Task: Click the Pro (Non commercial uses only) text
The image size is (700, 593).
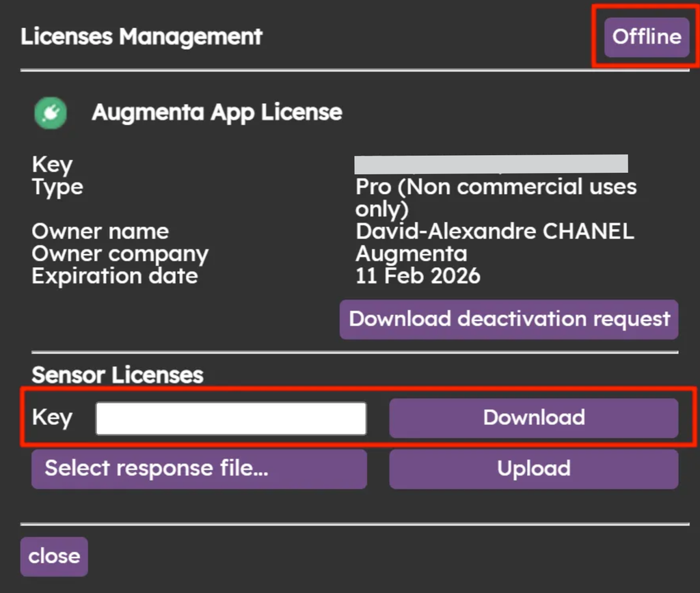Action: (x=496, y=197)
